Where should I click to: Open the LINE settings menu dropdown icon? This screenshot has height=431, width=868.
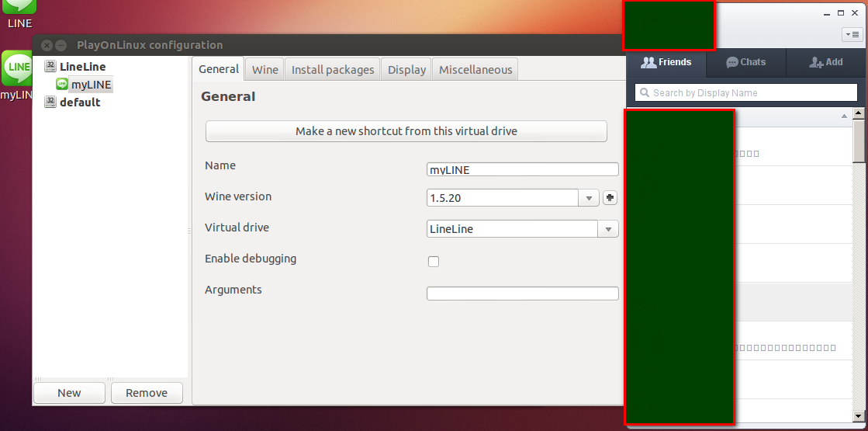(x=852, y=34)
